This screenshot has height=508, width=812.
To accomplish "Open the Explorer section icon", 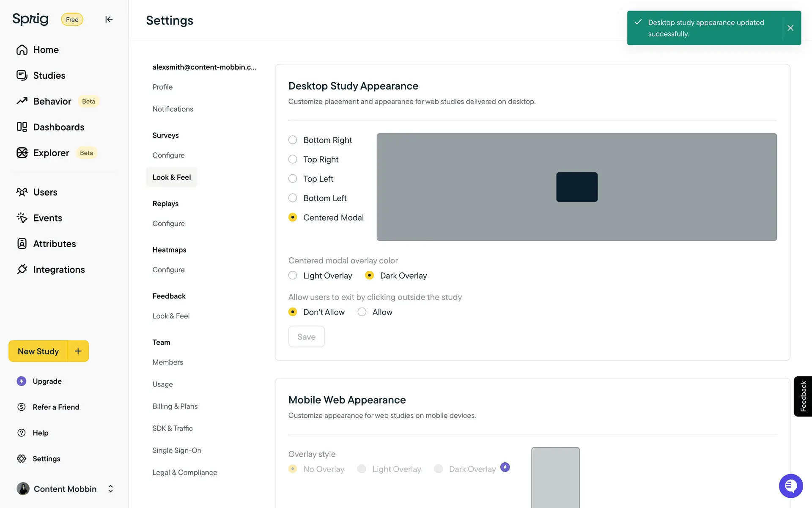I will [x=22, y=153].
